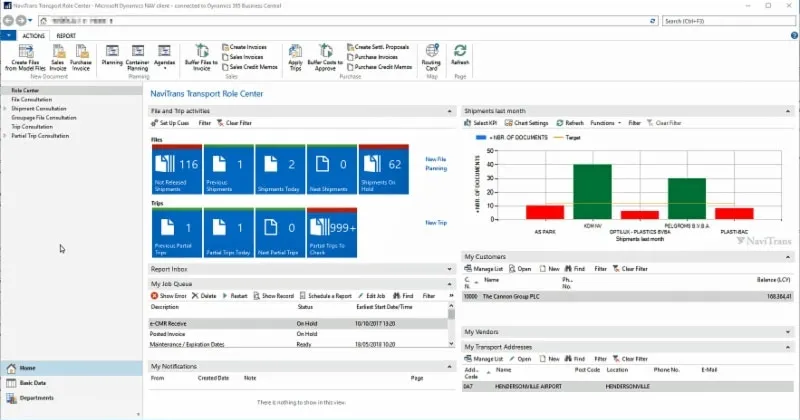
Task: Expand the My Vendors part
Action: tap(788, 332)
